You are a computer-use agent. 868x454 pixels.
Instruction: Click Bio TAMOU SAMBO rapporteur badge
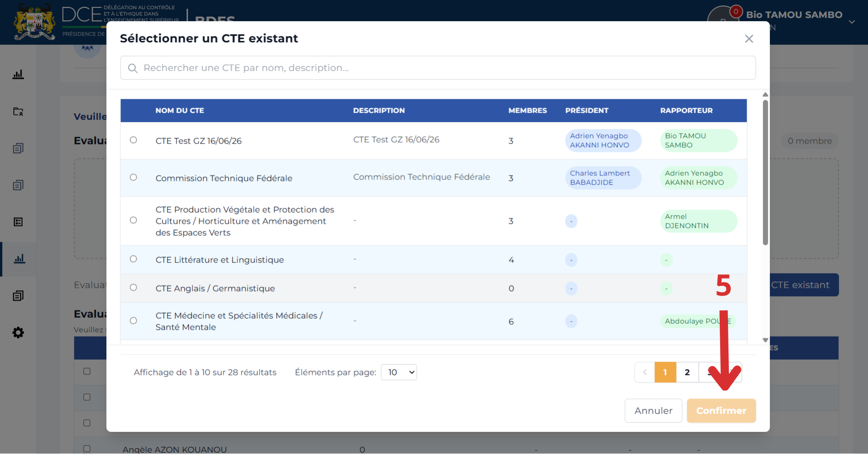pyautogui.click(x=698, y=140)
